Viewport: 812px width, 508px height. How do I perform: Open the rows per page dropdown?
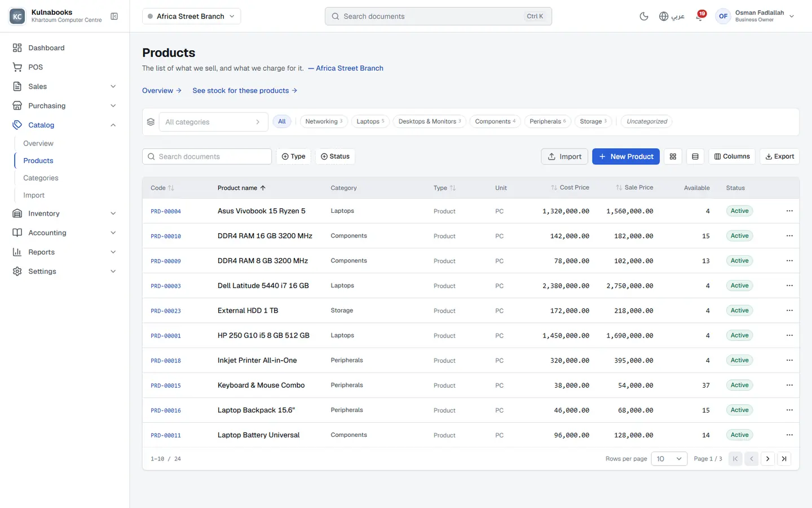[669, 459]
